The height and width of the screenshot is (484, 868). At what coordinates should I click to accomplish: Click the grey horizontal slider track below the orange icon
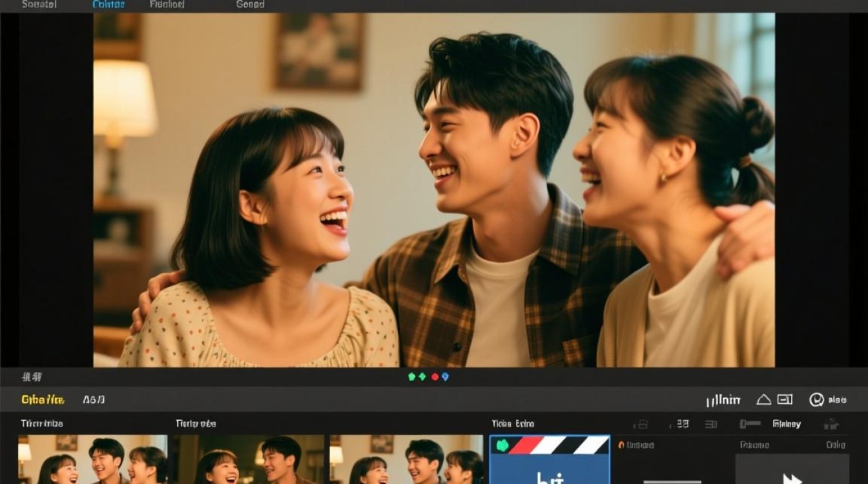672,481
